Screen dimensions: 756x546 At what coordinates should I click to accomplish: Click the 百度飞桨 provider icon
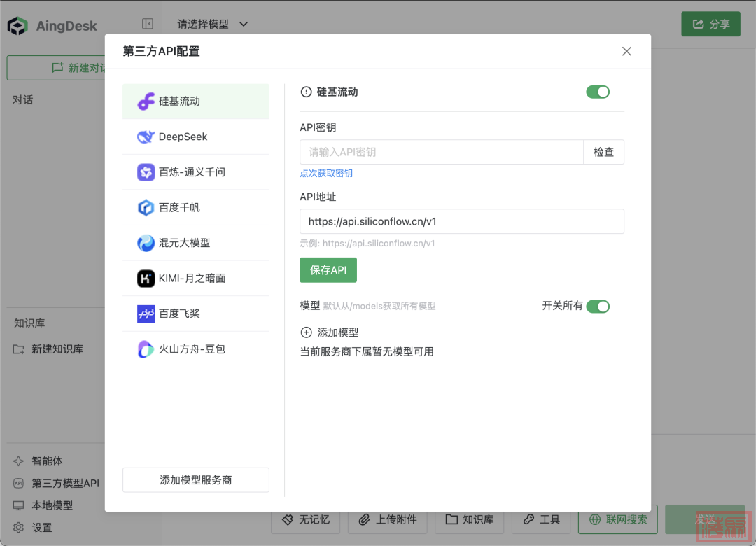[x=146, y=314]
